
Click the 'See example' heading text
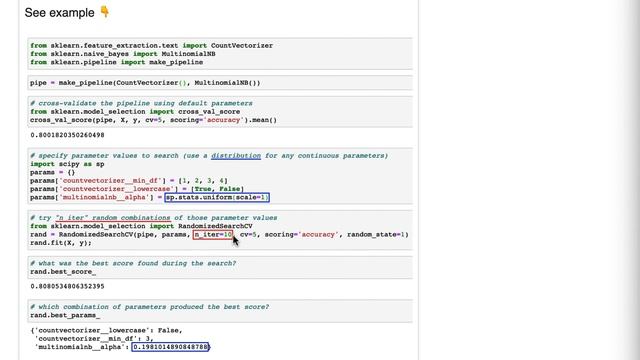click(x=60, y=13)
